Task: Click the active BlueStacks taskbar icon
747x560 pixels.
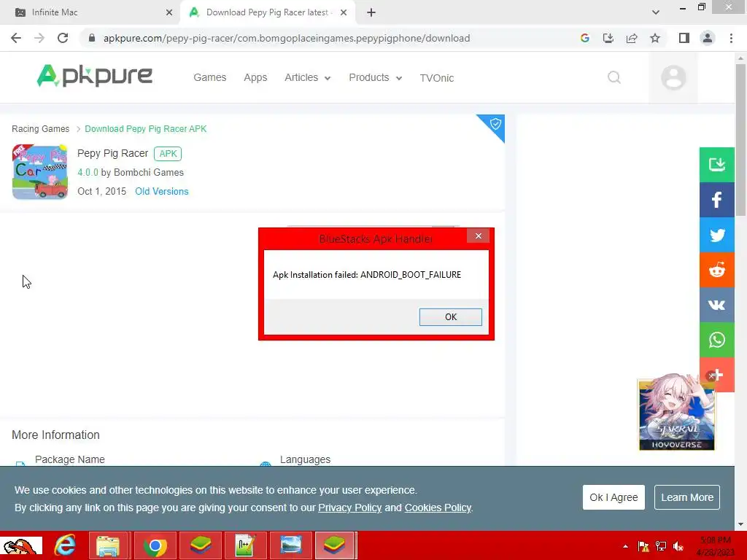Action: click(335, 545)
